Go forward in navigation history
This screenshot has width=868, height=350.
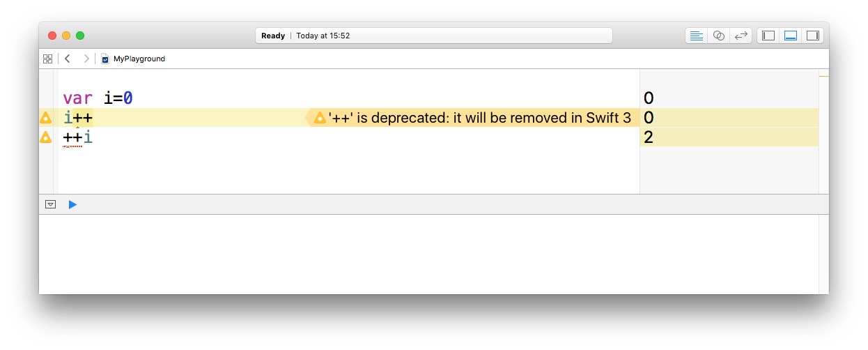pyautogui.click(x=86, y=59)
